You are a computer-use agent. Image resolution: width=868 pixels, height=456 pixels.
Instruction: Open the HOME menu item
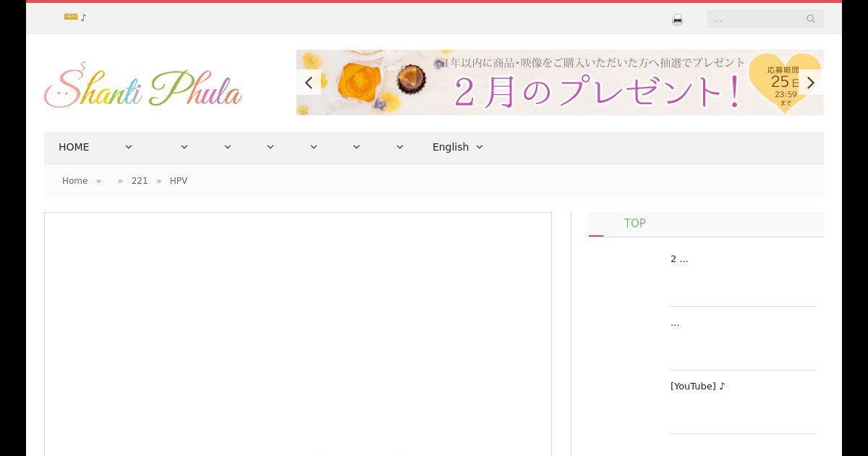(74, 147)
